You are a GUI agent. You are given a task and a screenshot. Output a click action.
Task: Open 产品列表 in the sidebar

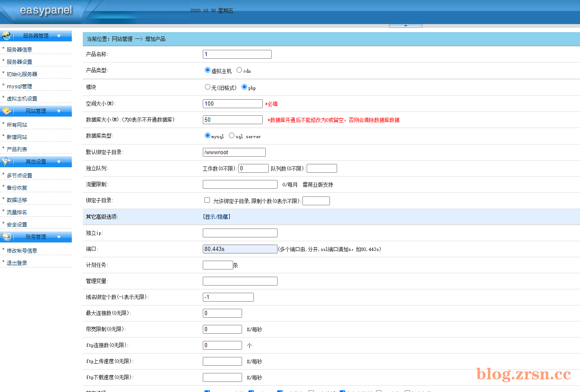click(17, 149)
